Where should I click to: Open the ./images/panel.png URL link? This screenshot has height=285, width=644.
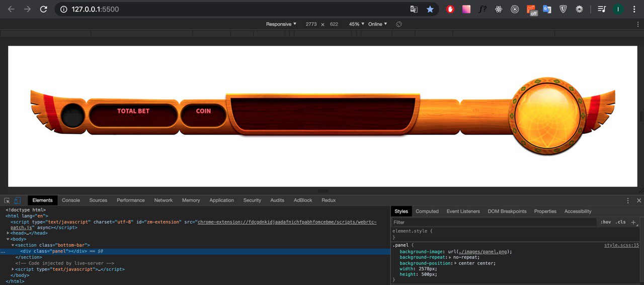[x=484, y=251]
